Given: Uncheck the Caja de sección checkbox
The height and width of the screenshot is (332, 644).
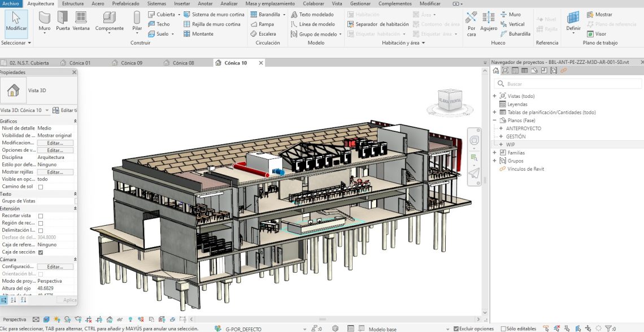Looking at the screenshot, I should [x=41, y=252].
